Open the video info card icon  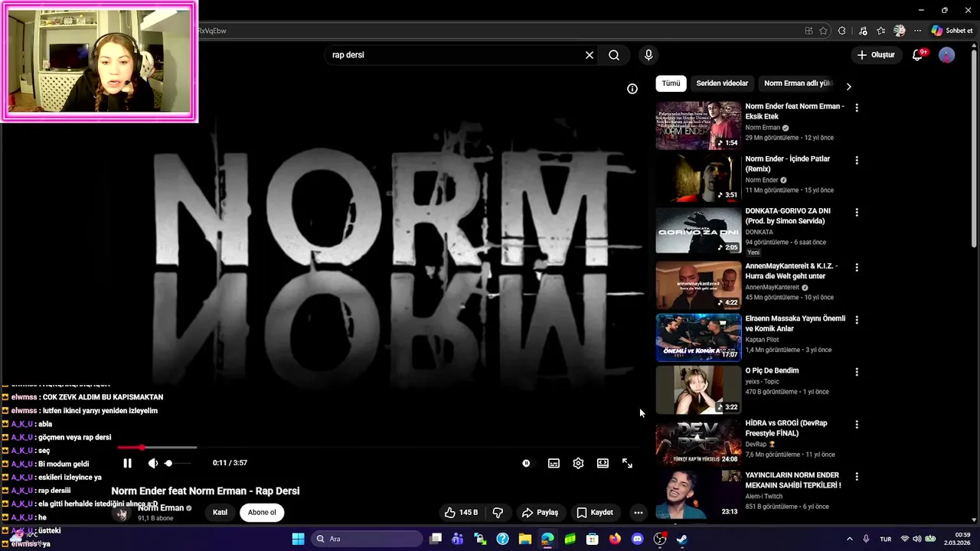tap(632, 89)
